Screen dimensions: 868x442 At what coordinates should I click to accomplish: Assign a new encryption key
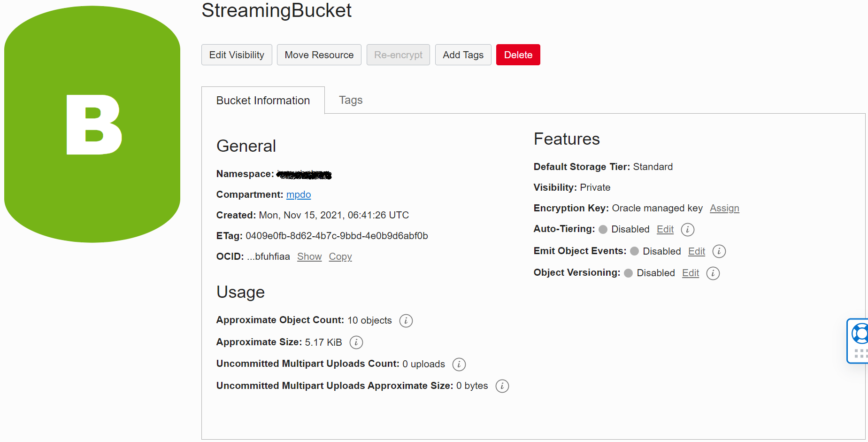pyautogui.click(x=724, y=208)
